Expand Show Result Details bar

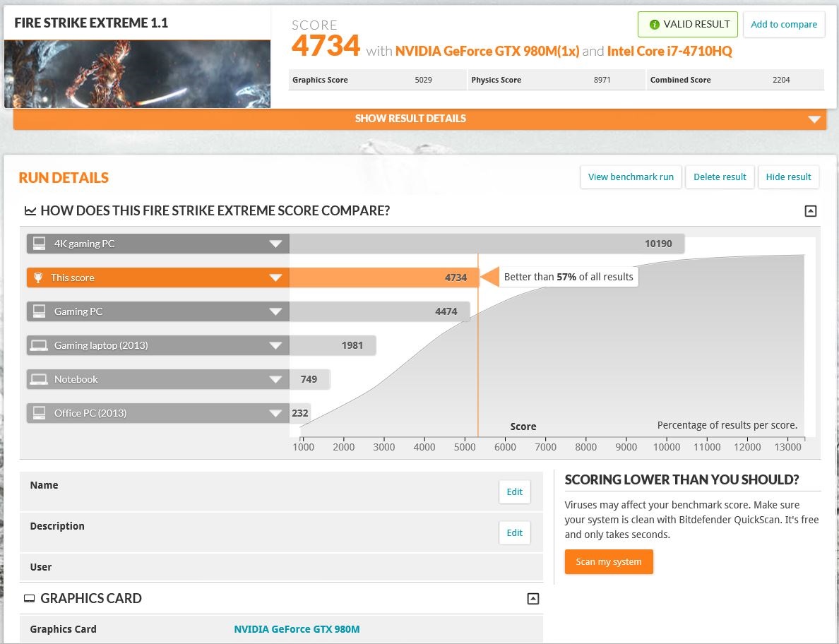tap(420, 119)
